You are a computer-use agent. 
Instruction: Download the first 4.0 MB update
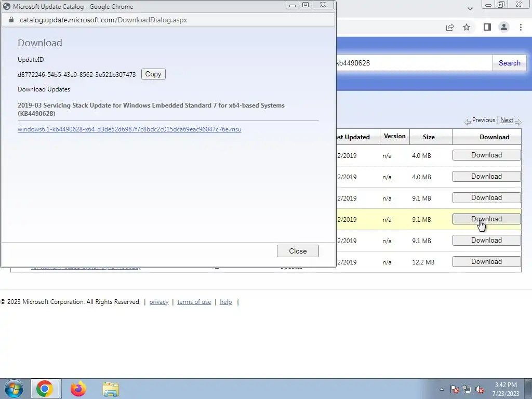click(x=486, y=155)
